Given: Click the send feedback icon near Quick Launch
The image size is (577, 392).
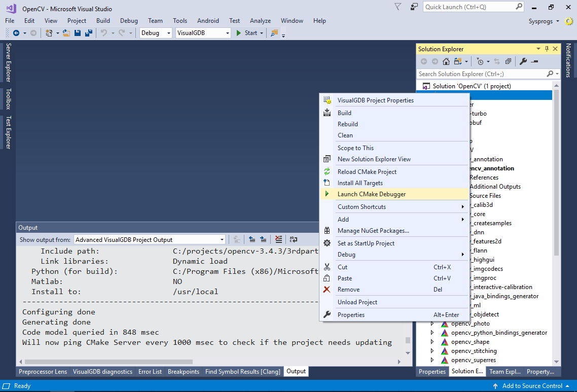Looking at the screenshot, I should point(414,7).
